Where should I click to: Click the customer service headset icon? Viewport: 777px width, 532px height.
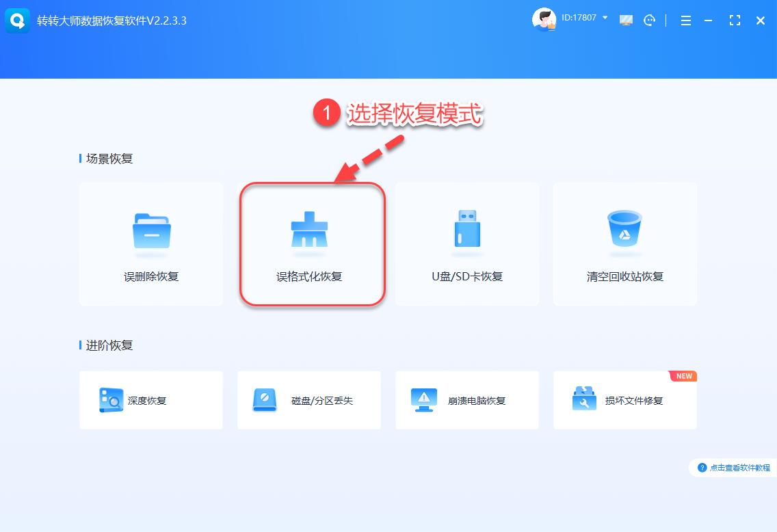click(x=649, y=21)
